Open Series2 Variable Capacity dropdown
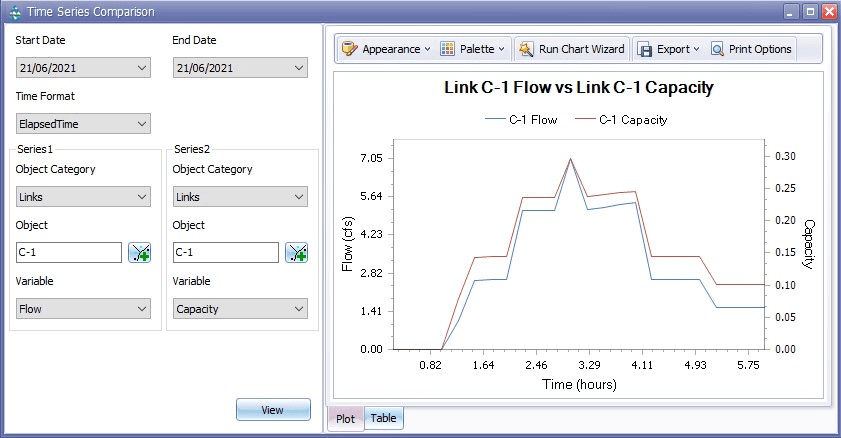Image resolution: width=841 pixels, height=438 pixels. 240,309
